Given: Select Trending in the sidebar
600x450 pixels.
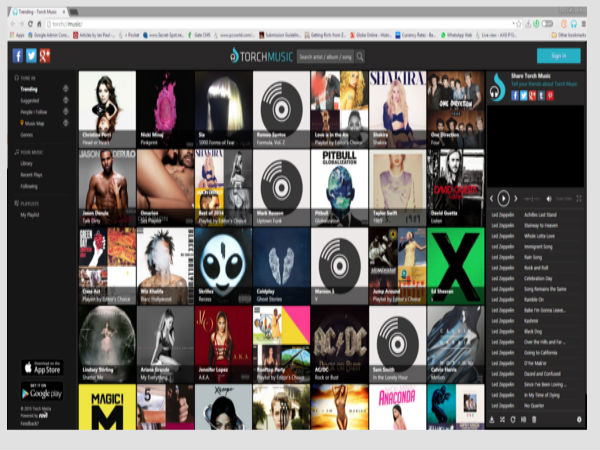Looking at the screenshot, I should (x=29, y=89).
